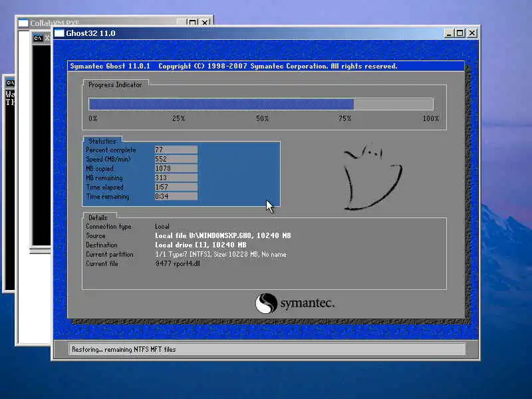Click the MB copied value 1078
This screenshot has width=532, height=399.
176,168
